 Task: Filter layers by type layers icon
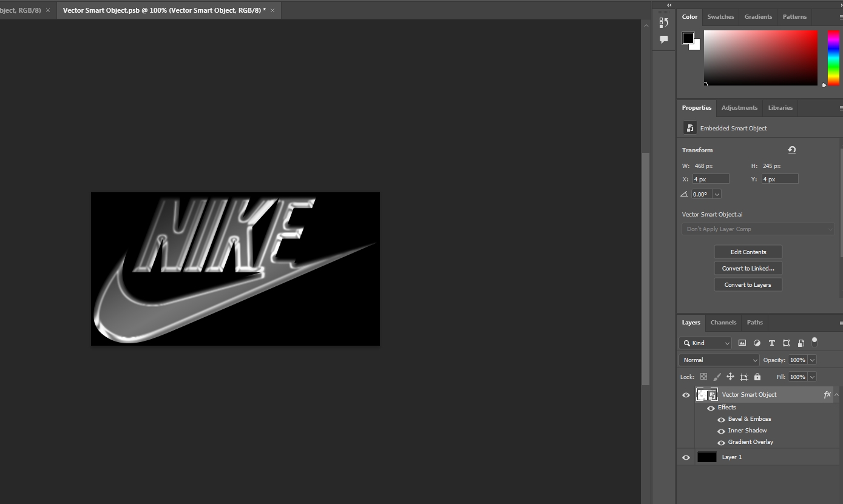[x=771, y=343]
